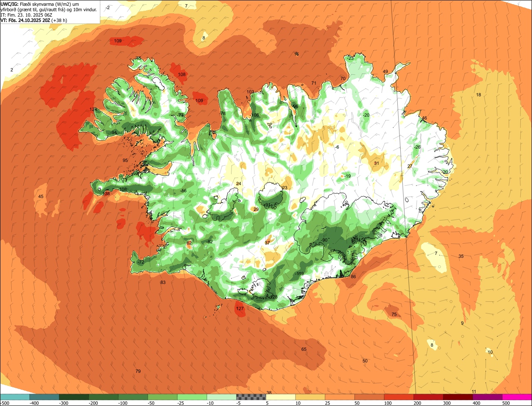Viewport: 532px width, 406px height.
Task: Click the purple legend swatch between 400 and 500
Action: 488,397
